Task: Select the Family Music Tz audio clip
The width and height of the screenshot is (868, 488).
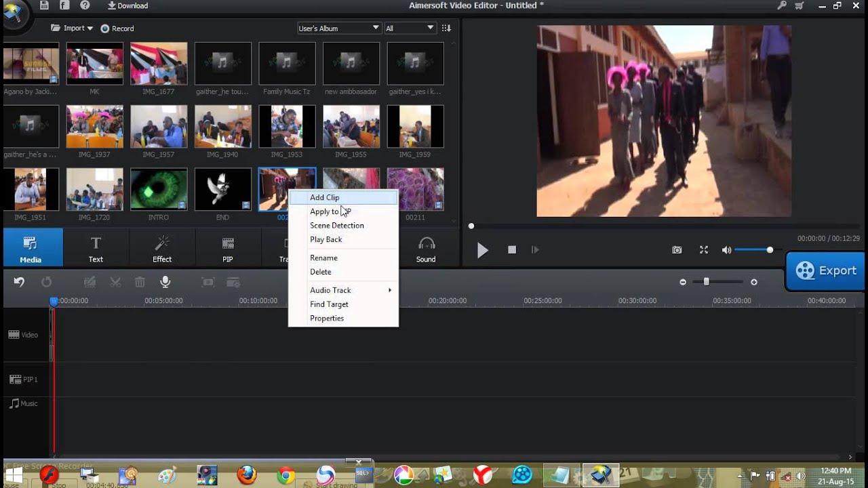Action: pos(287,64)
